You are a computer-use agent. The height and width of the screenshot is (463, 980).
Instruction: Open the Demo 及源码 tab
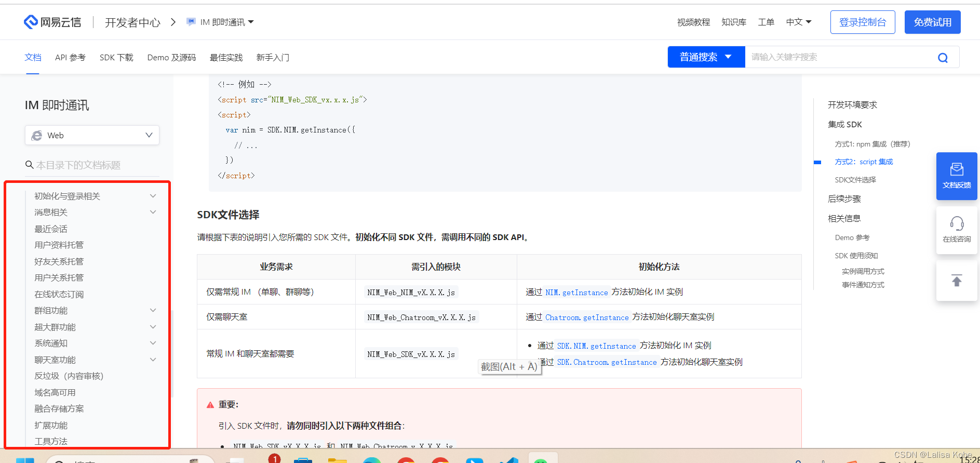(171, 57)
